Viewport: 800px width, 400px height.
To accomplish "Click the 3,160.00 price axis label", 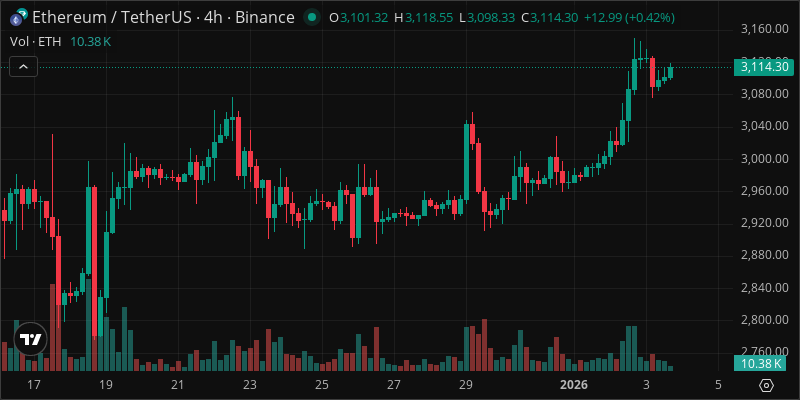I will coord(764,30).
